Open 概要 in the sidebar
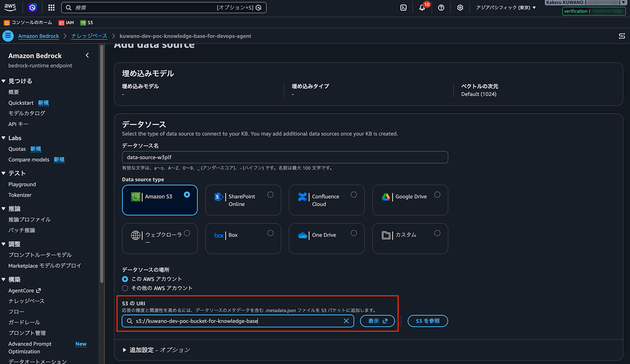The image size is (630, 364). (14, 92)
